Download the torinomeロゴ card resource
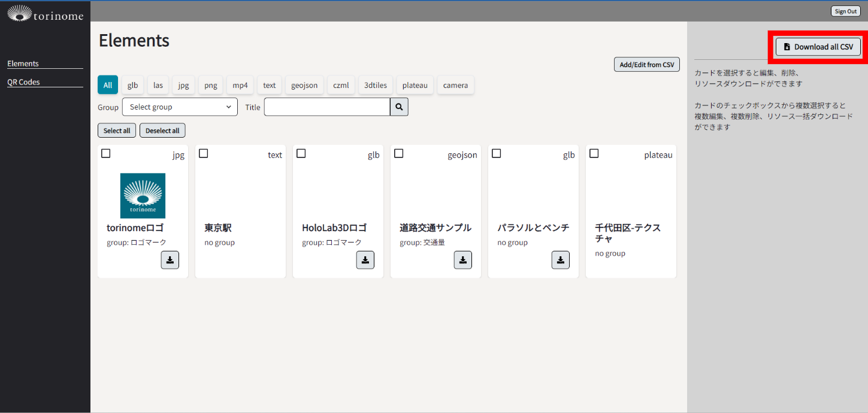Screen dimensions: 868x413 pos(170,260)
